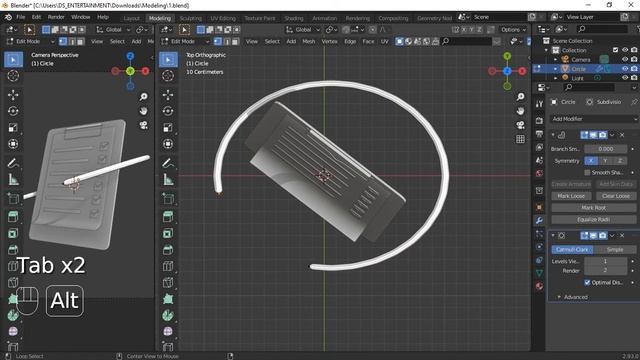Click the Mark Loose button
Screen dimensions: 640x360
coord(571,196)
